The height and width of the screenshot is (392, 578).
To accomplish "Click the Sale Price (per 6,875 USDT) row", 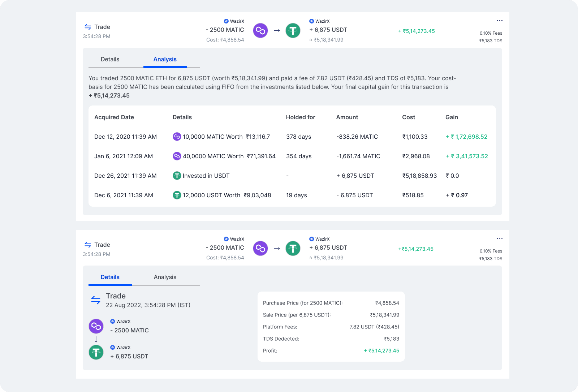I will pyautogui.click(x=331, y=315).
